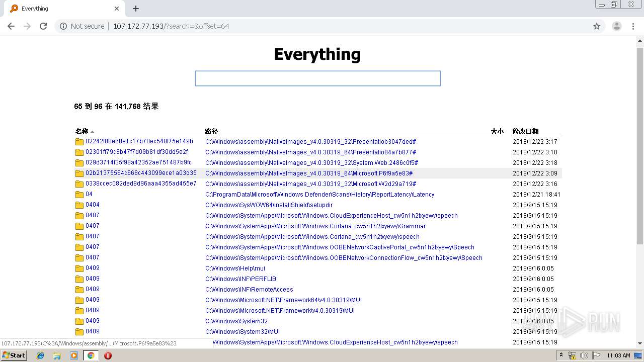Open a new browser tab
The height and width of the screenshot is (362, 644).
coord(136,9)
